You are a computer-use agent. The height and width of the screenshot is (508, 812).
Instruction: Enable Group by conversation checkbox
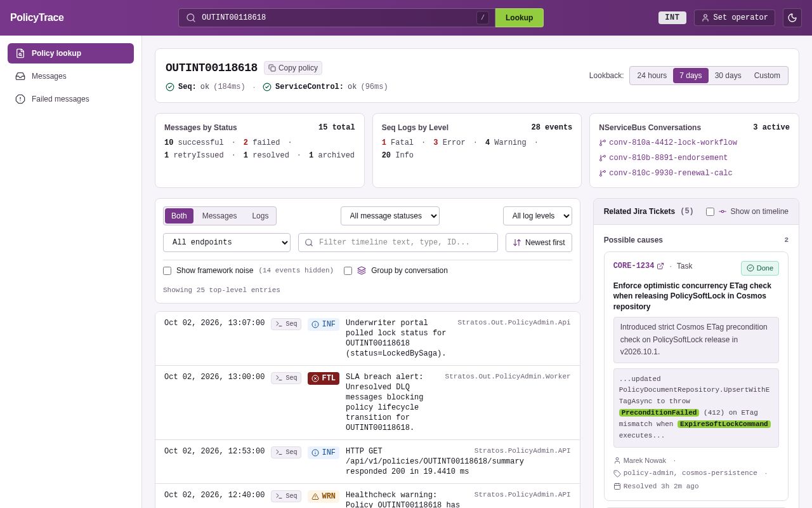pyautogui.click(x=348, y=271)
